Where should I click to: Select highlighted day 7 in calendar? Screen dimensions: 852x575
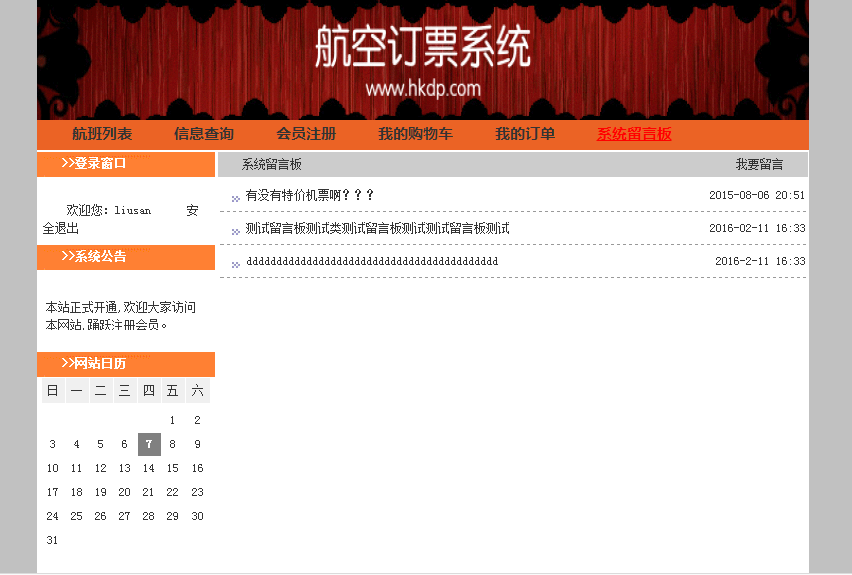[x=149, y=444]
